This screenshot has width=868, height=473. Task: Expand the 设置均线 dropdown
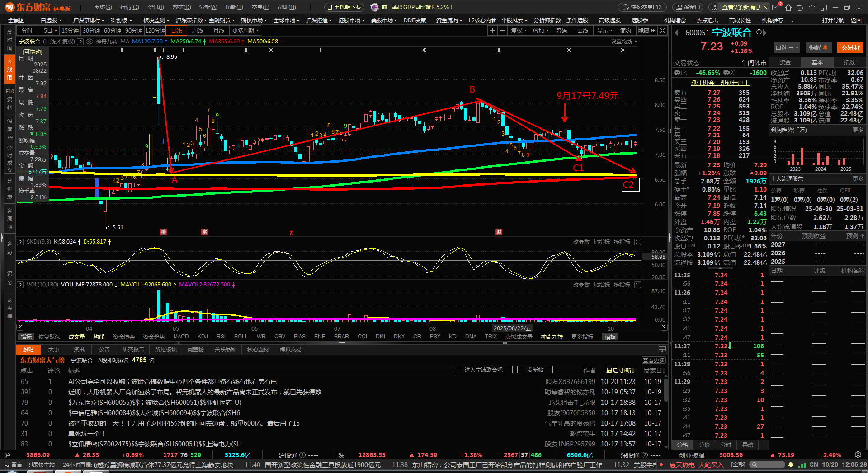(x=624, y=42)
